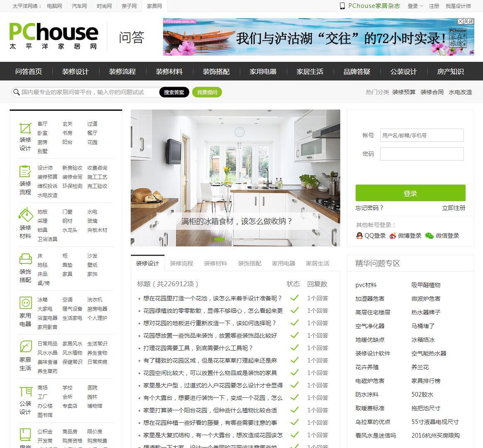Click the search magnifier icon
Screen dimensions: 483x448
coord(16,92)
